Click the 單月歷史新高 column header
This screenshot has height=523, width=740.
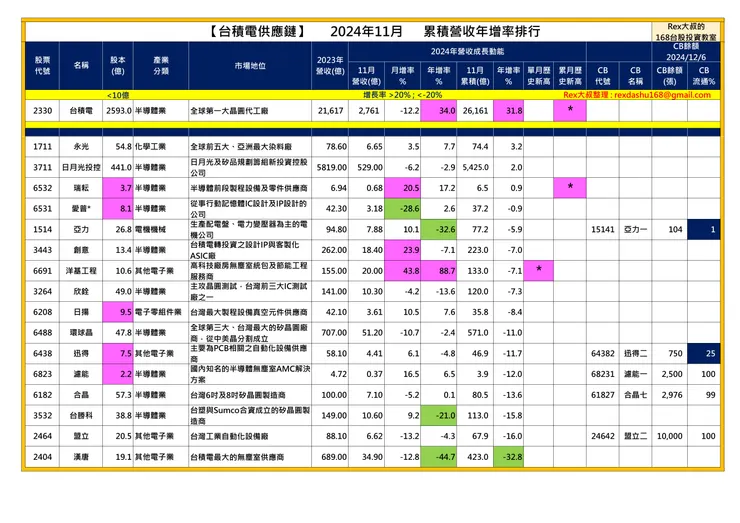pos(538,76)
